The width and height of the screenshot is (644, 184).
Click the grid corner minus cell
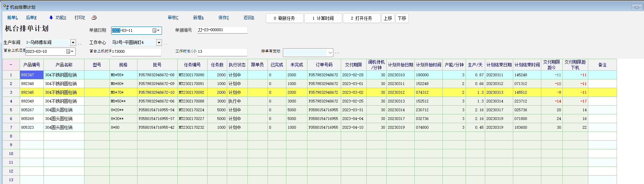coord(11,65)
